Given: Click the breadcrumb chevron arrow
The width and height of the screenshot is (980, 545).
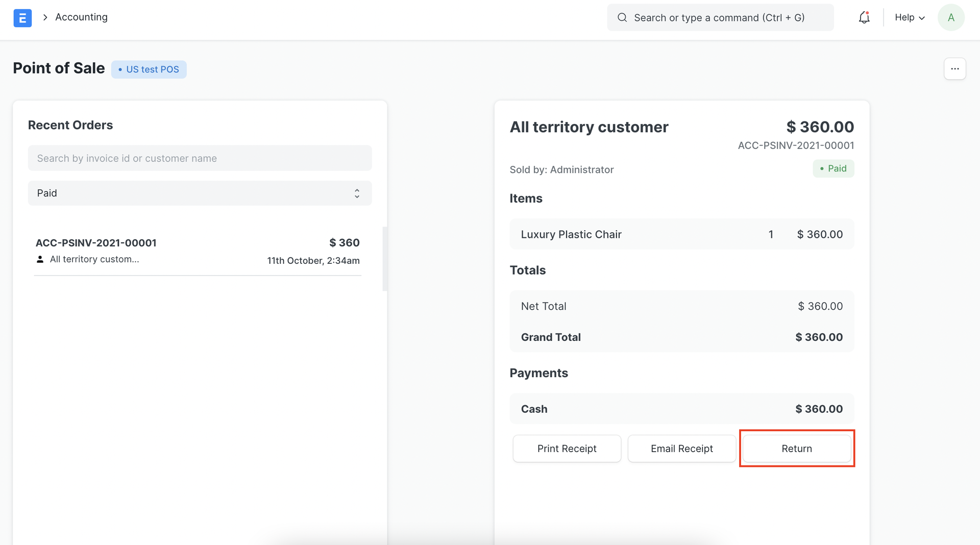Looking at the screenshot, I should 45,17.
